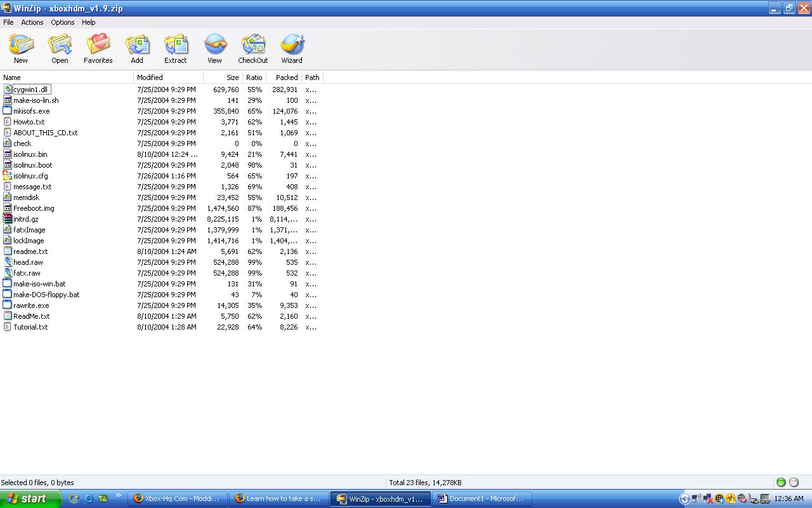Image resolution: width=812 pixels, height=508 pixels.
Task: Click the gray status light icon
Action: 794,483
